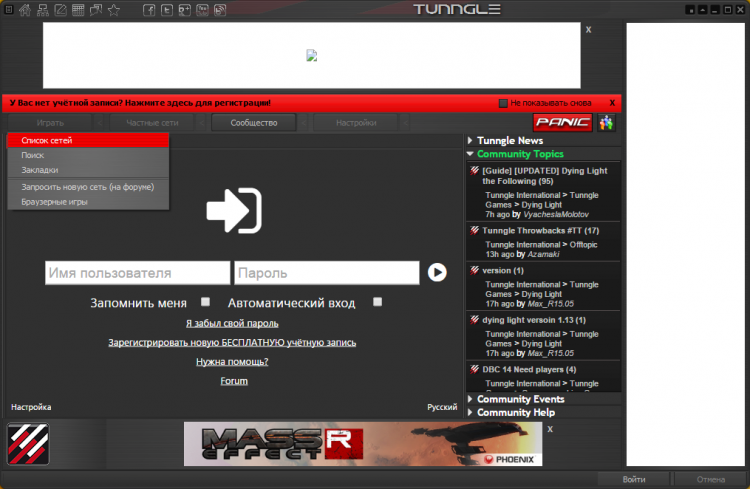This screenshot has width=750, height=489.
Task: Click the Настройка label at bottom left
Action: (x=31, y=407)
